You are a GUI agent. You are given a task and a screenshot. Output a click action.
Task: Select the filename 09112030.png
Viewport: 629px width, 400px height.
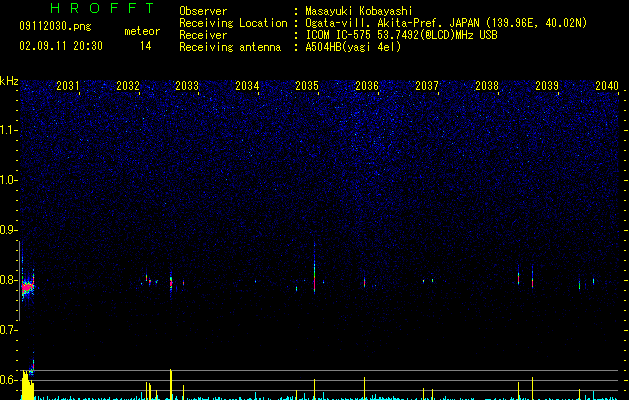[55, 26]
